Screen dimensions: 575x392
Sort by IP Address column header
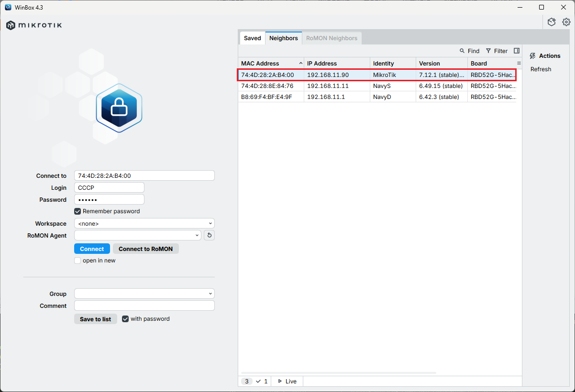(x=337, y=63)
